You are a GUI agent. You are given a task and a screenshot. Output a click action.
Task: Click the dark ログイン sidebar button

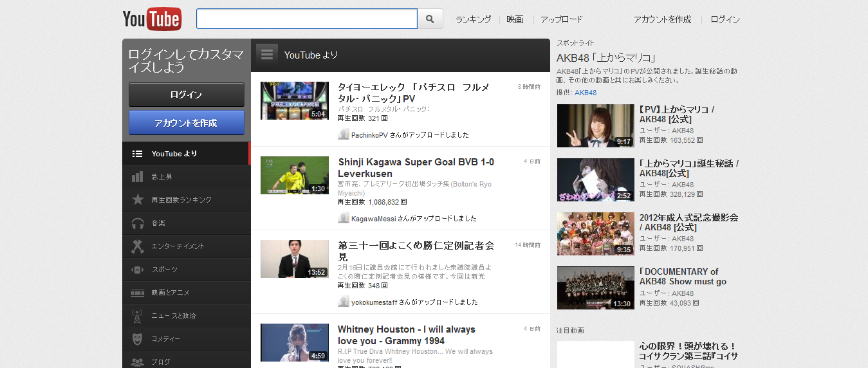pyautogui.click(x=187, y=95)
